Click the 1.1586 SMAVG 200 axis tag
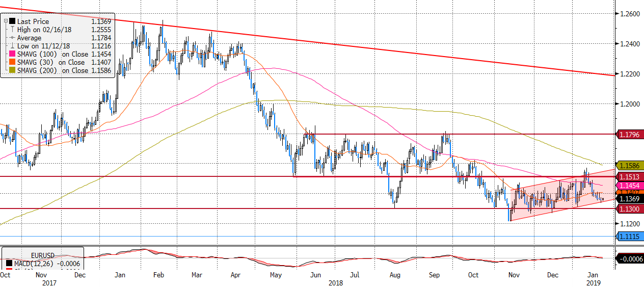Image resolution: width=644 pixels, height=287 pixels. 630,166
